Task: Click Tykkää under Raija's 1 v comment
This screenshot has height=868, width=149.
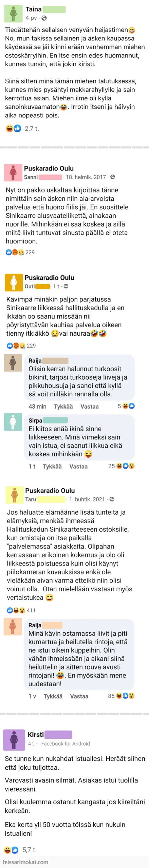Action: point(53,696)
